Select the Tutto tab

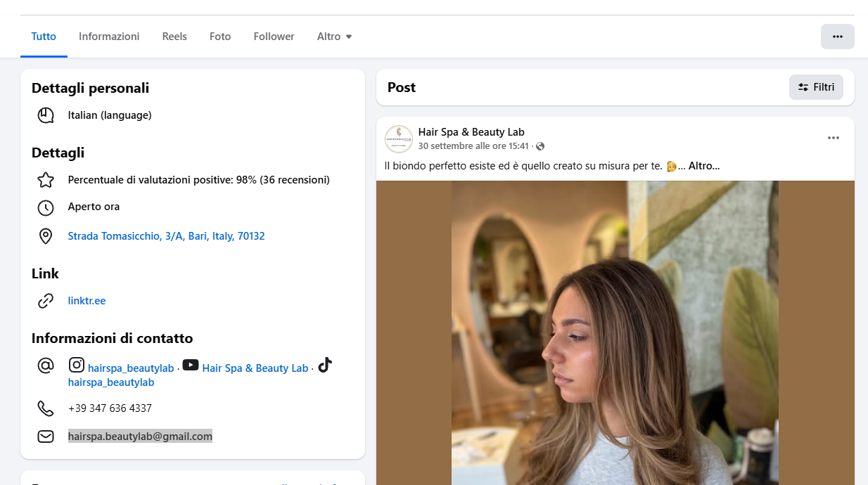click(x=44, y=37)
